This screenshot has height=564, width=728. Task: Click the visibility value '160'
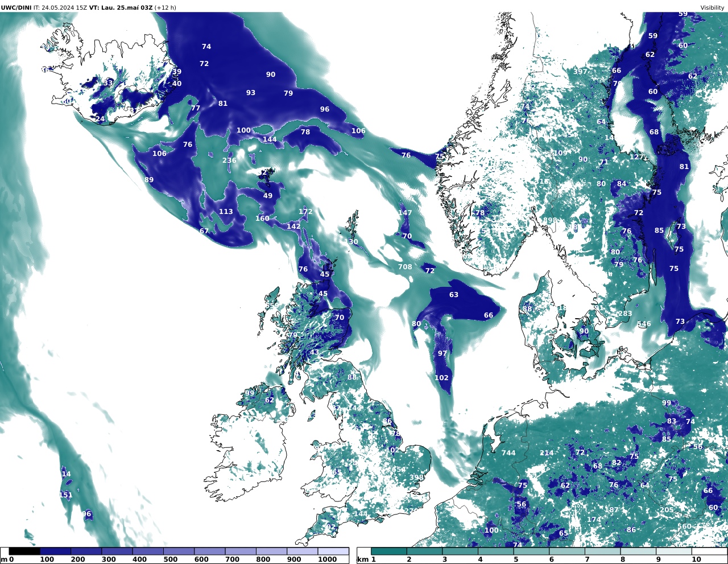click(262, 219)
